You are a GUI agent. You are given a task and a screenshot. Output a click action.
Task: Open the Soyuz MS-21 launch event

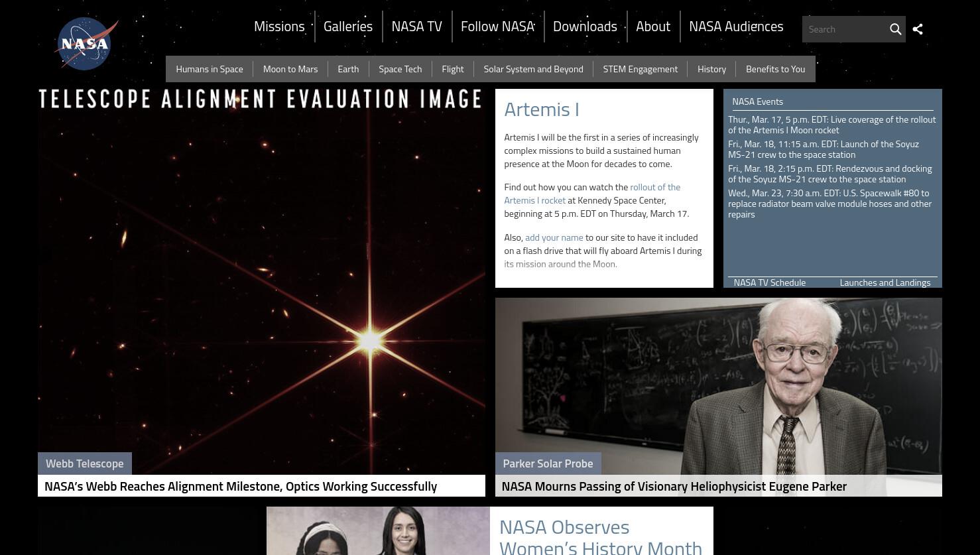[x=824, y=149]
